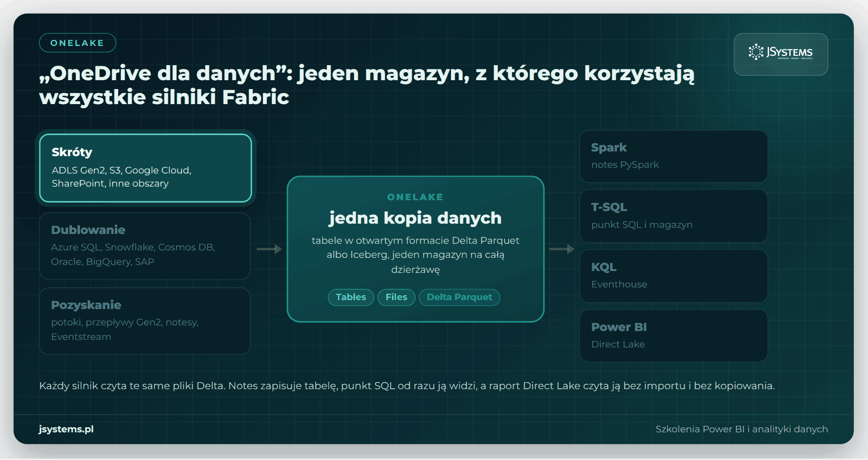Click 'ADLS Gen2, S3, Google Cloud' text

(x=121, y=170)
